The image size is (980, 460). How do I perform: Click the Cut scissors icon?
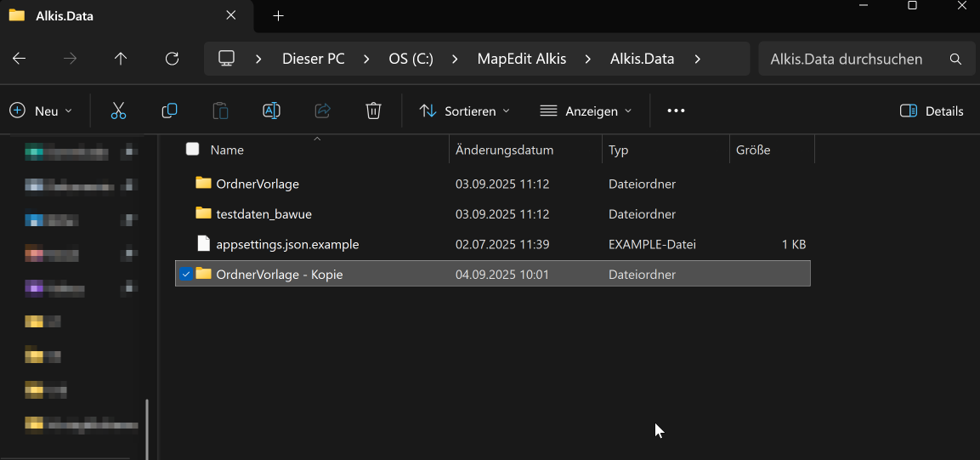tap(118, 111)
